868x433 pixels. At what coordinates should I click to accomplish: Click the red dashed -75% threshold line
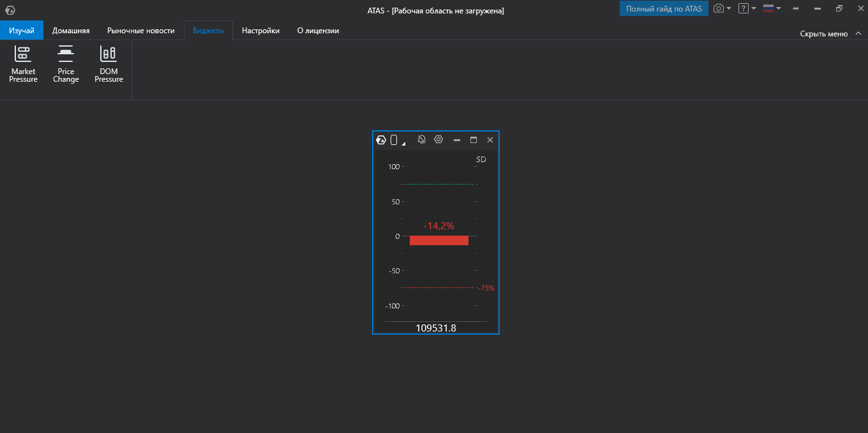click(438, 287)
